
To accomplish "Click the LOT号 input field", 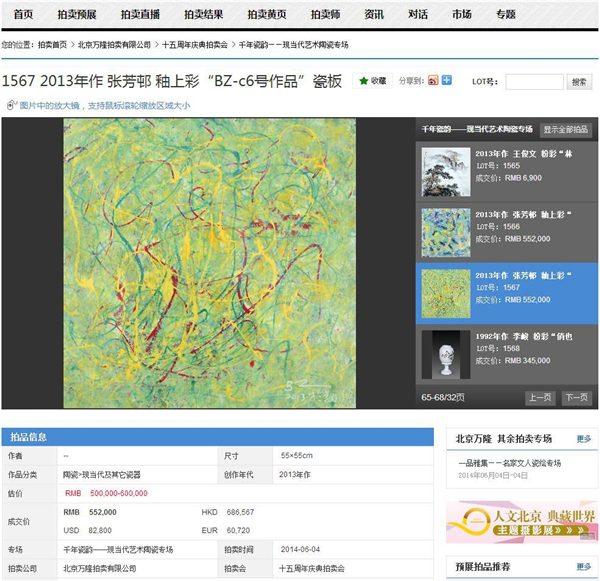I will (x=535, y=82).
